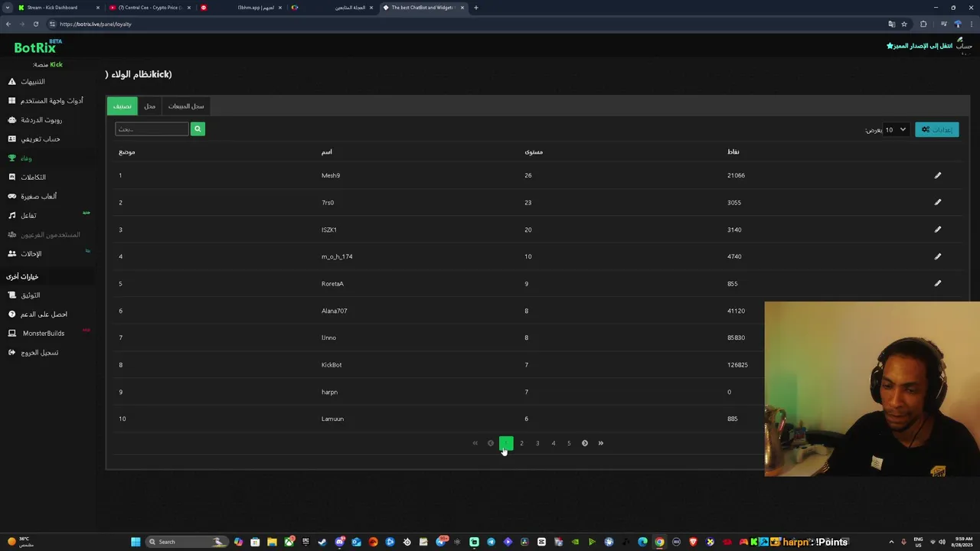Image resolution: width=980 pixels, height=551 pixels.
Task: Sort by اسم name column header
Action: (327, 152)
